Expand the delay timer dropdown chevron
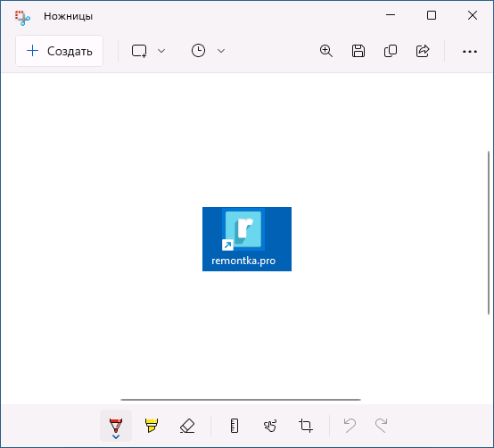494x448 pixels. click(x=221, y=51)
